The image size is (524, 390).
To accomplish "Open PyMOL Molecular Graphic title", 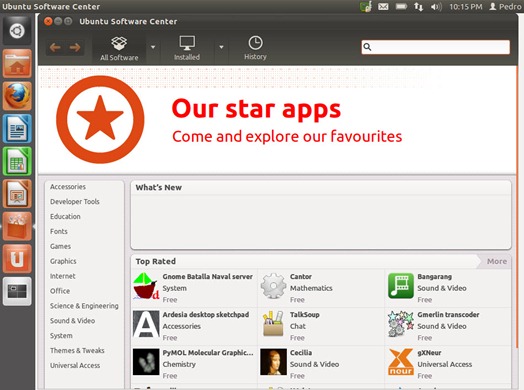I will (x=208, y=353).
